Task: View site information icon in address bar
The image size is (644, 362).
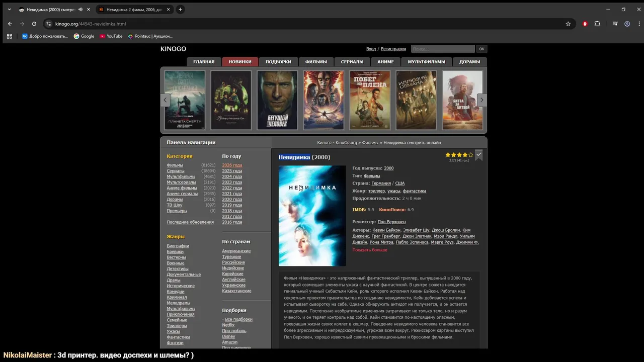Action: [48, 24]
